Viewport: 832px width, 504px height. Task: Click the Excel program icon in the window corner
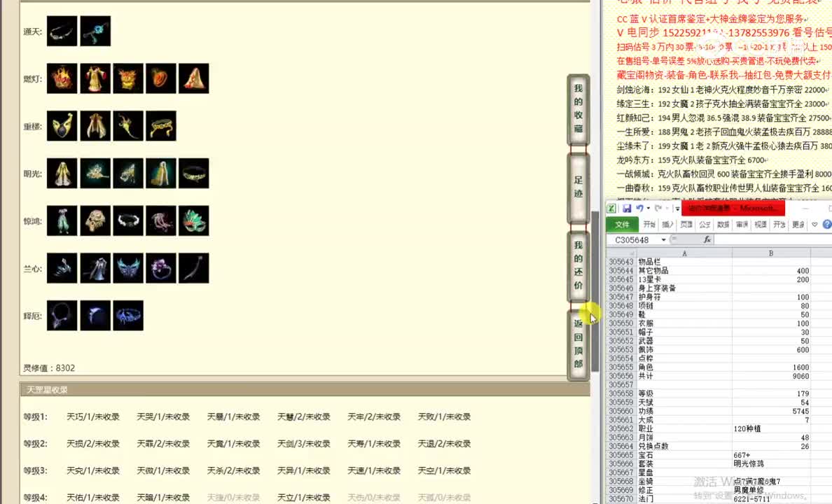(612, 208)
